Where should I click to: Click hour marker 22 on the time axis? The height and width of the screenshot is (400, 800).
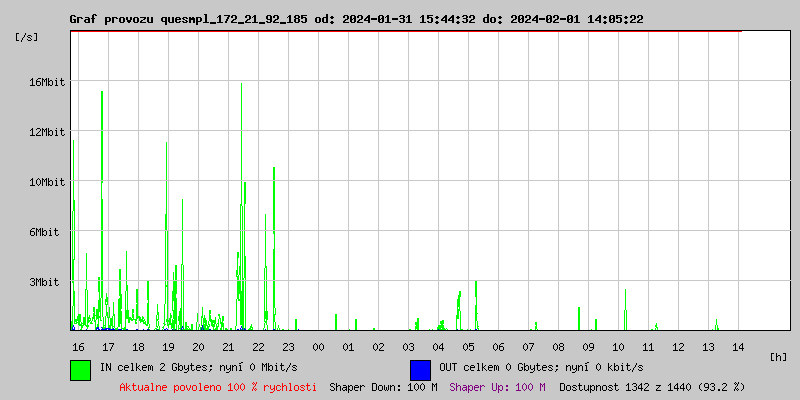click(258, 346)
